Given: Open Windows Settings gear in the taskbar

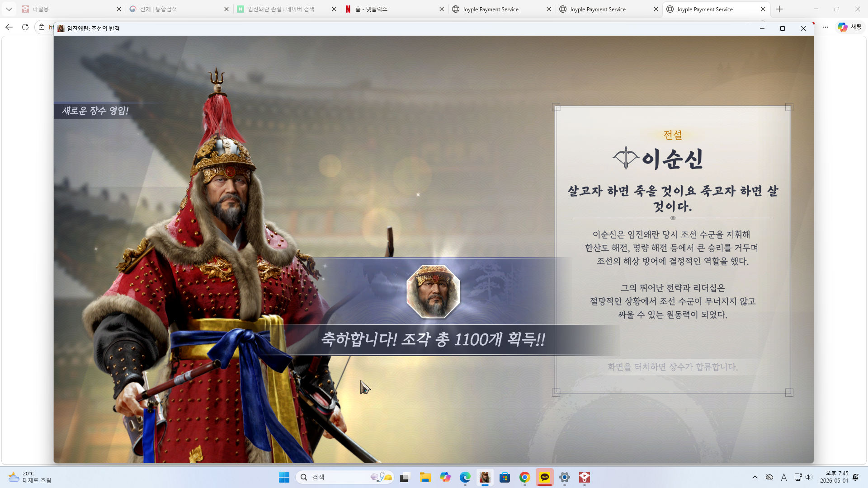Looking at the screenshot, I should click(565, 477).
